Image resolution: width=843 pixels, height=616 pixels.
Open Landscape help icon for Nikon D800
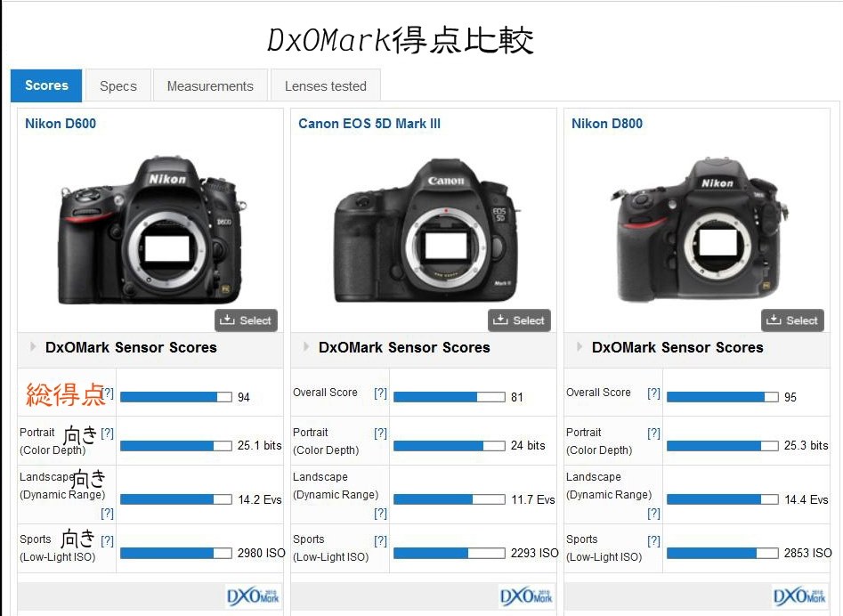[653, 514]
